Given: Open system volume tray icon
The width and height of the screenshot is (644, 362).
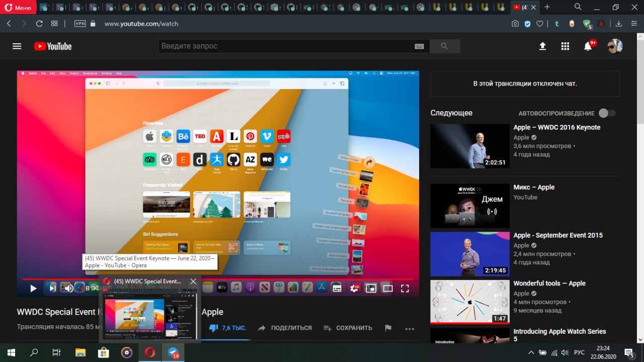Looking at the screenshot, I should tap(565, 352).
